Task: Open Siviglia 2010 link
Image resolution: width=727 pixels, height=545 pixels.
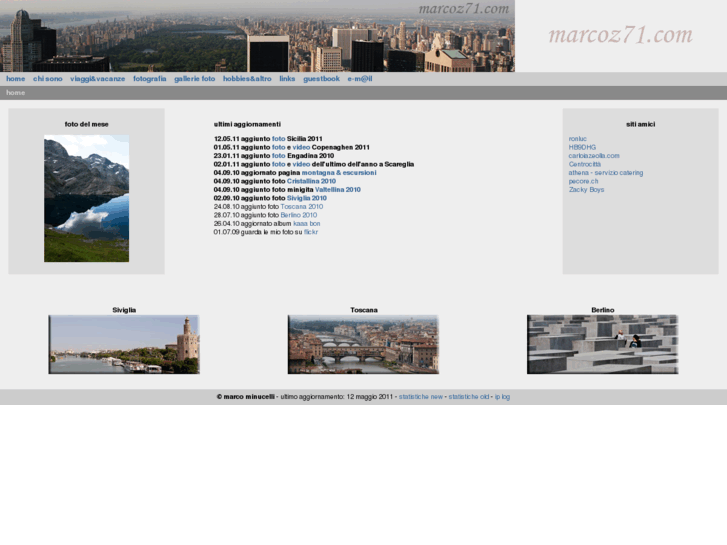Action: tap(306, 198)
